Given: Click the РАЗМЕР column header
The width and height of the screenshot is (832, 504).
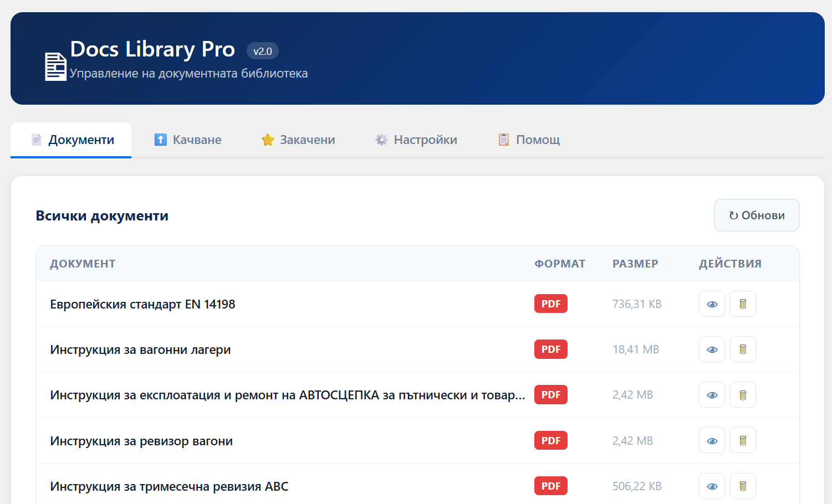Looking at the screenshot, I should [635, 264].
